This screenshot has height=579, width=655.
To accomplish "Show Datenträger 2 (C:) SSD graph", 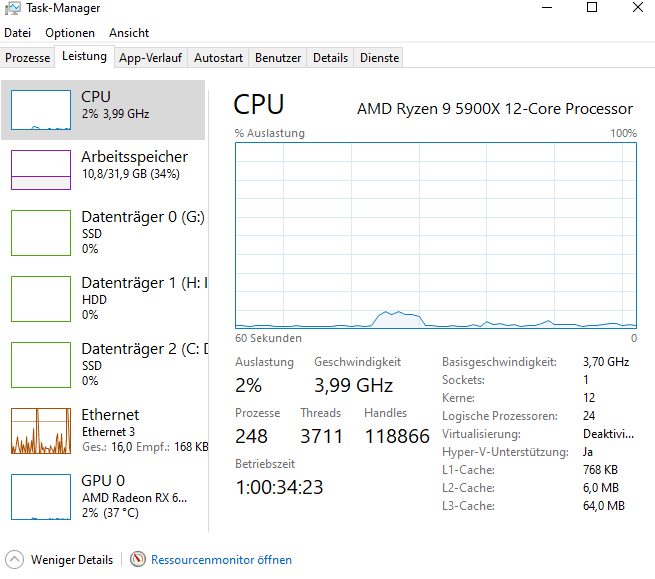I will point(40,364).
